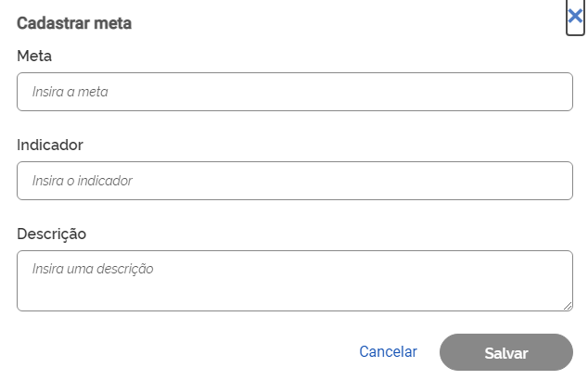Click the blue X icon
This screenshot has width=588, height=380.
(x=575, y=16)
